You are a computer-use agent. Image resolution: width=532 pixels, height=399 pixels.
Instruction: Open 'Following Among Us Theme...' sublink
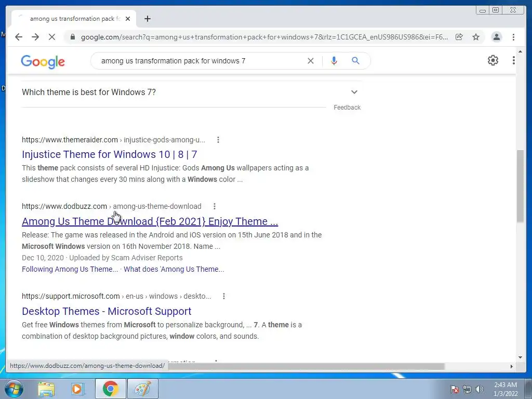click(70, 270)
